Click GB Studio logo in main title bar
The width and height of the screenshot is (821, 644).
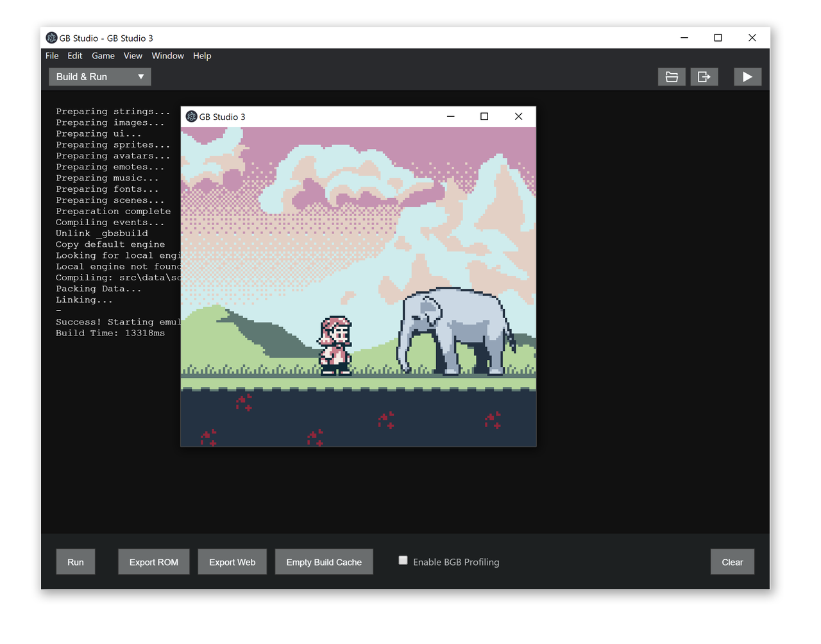coord(52,38)
